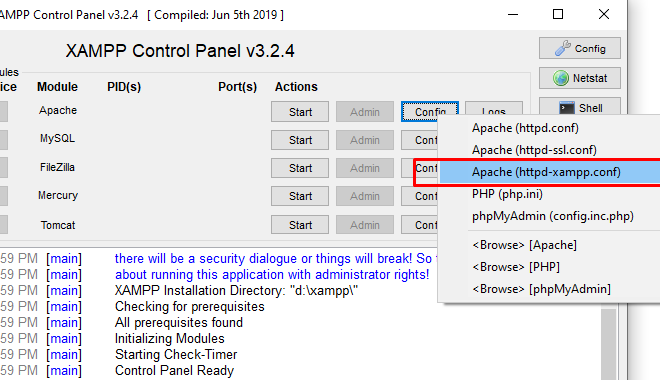Open Mercury module Config button
The width and height of the screenshot is (660, 380).
click(x=419, y=196)
